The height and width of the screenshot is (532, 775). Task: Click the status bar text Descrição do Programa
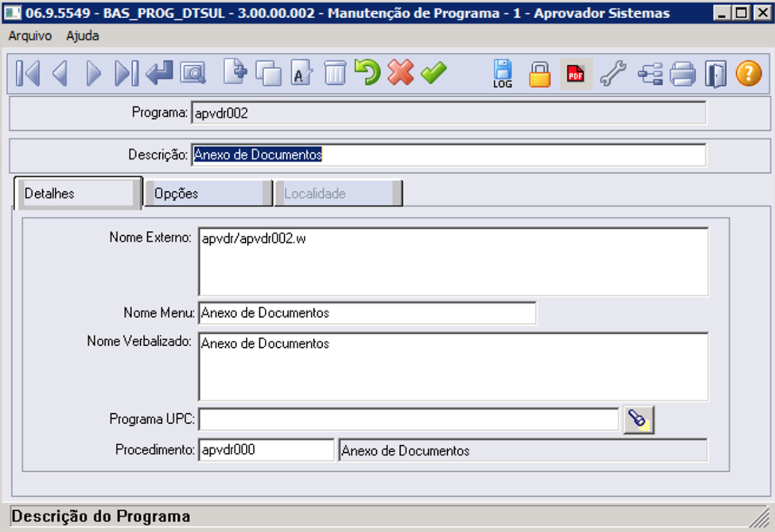101,517
